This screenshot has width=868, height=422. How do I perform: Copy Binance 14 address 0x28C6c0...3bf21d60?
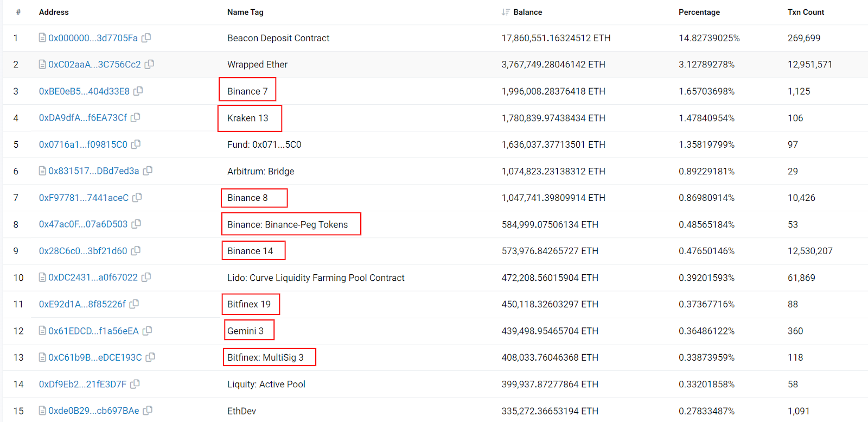136,250
